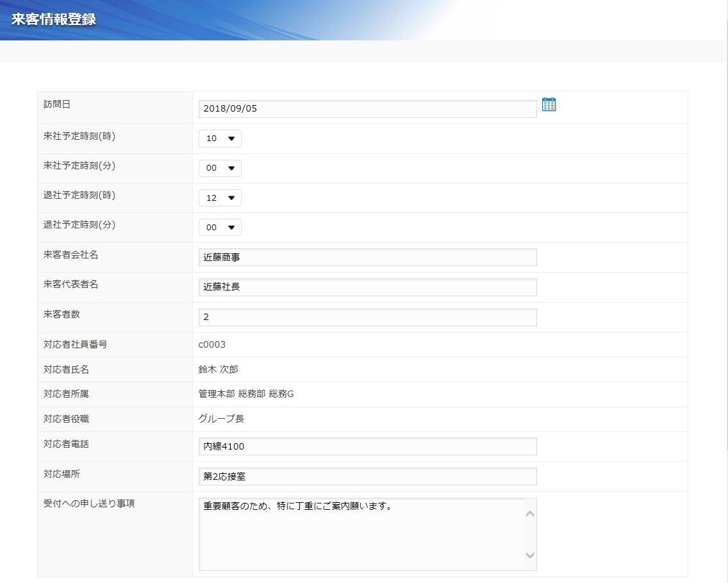
Task: Open the calendar date picker icon
Action: point(549,105)
